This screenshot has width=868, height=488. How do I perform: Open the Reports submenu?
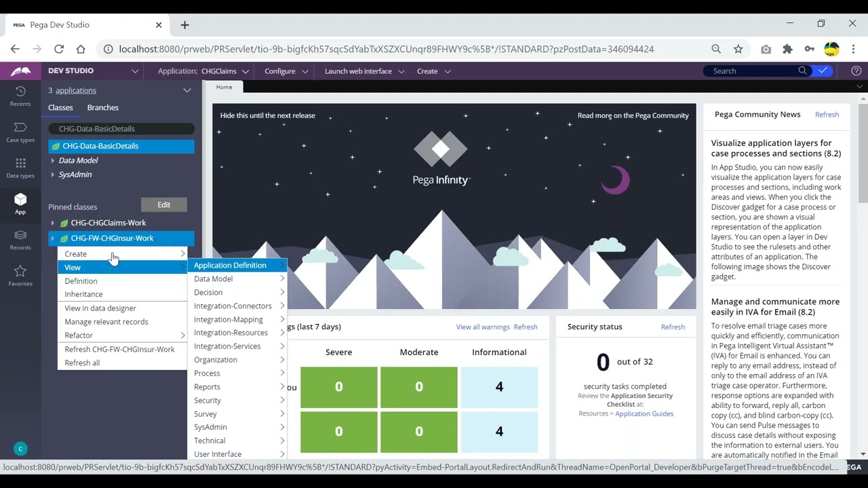click(237, 387)
